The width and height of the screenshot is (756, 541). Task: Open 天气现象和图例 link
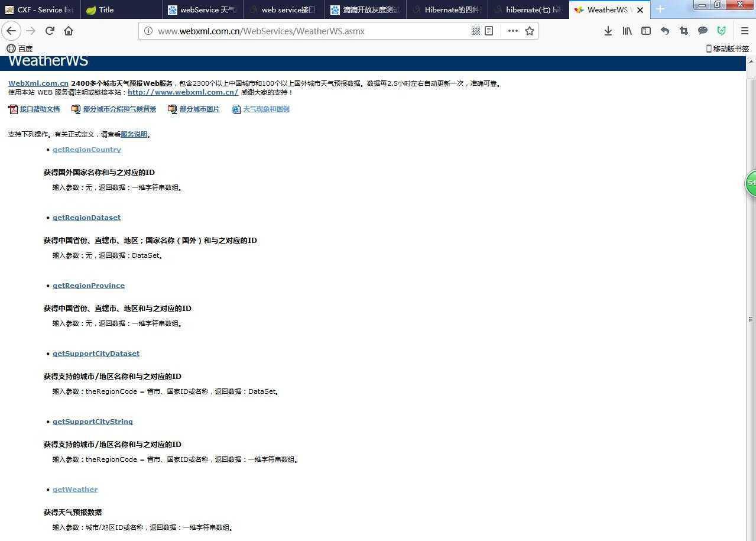click(266, 109)
